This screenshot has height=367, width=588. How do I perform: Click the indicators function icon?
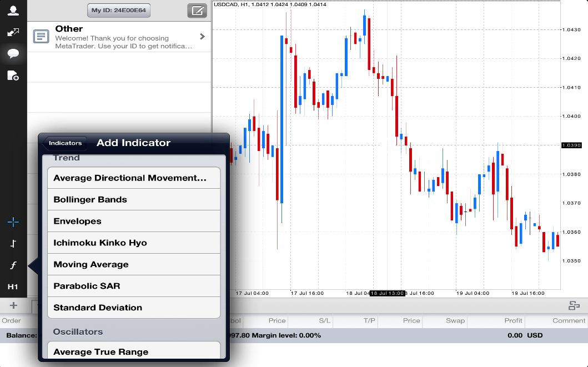click(13, 265)
